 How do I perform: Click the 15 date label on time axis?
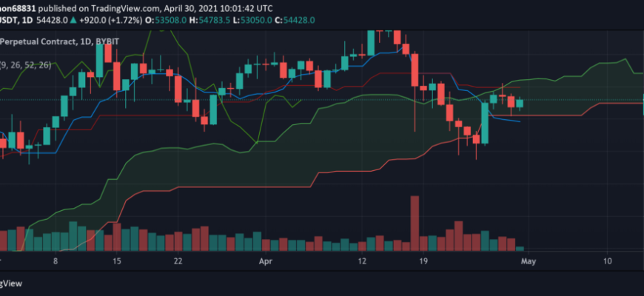(117, 261)
